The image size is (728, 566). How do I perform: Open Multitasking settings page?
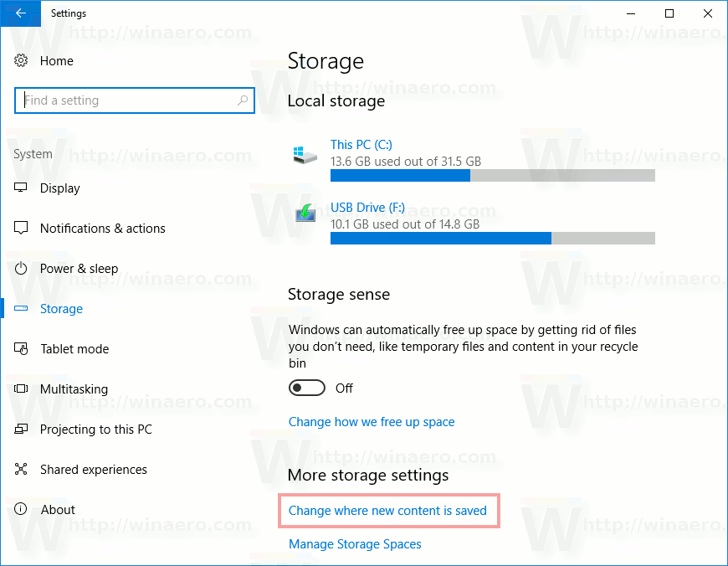coord(74,389)
